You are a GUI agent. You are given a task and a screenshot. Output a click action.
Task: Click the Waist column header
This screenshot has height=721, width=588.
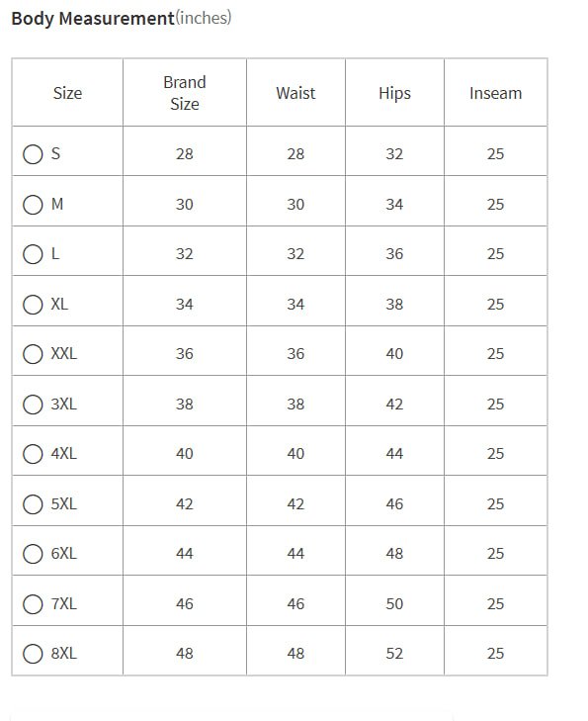click(x=295, y=93)
